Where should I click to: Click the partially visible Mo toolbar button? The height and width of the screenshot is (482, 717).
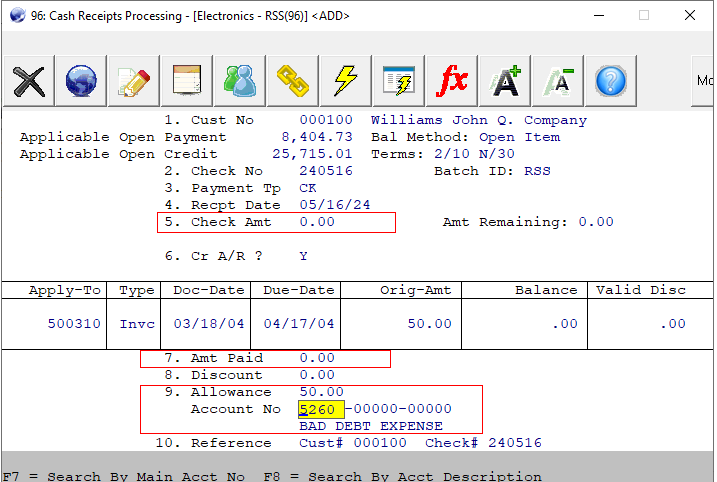(x=703, y=81)
